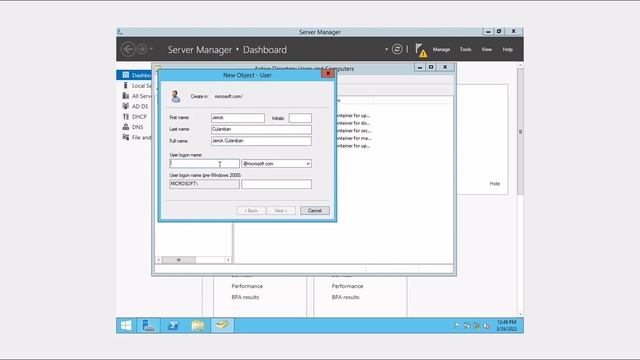Open Server Manager from the taskbar

coord(148,325)
